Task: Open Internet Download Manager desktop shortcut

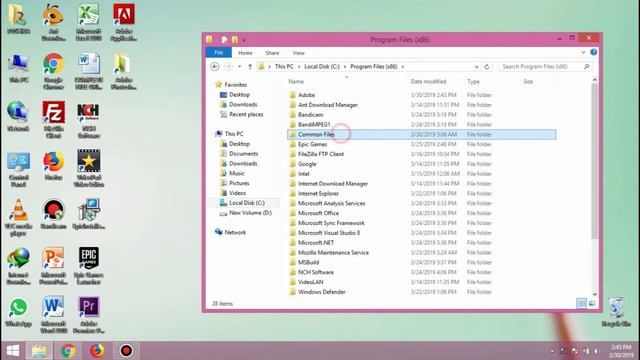Action: pos(18,266)
